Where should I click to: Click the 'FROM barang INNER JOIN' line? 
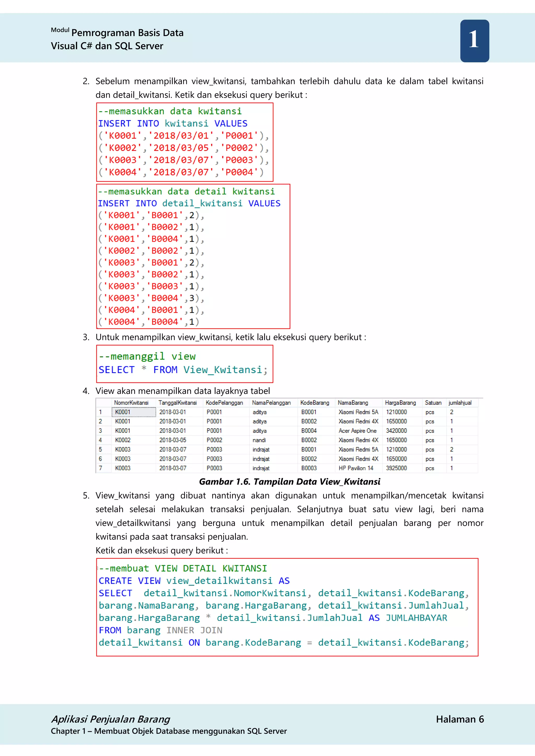point(160,630)
